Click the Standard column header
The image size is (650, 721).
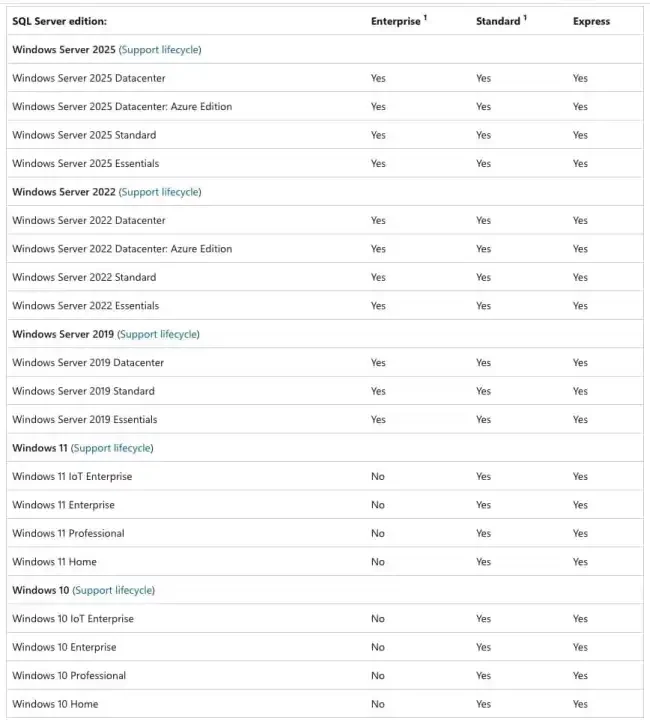[x=498, y=21]
